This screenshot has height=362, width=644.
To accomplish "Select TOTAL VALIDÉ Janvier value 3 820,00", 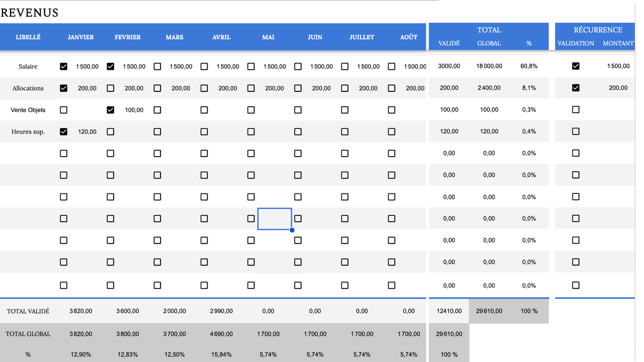I will (x=81, y=311).
